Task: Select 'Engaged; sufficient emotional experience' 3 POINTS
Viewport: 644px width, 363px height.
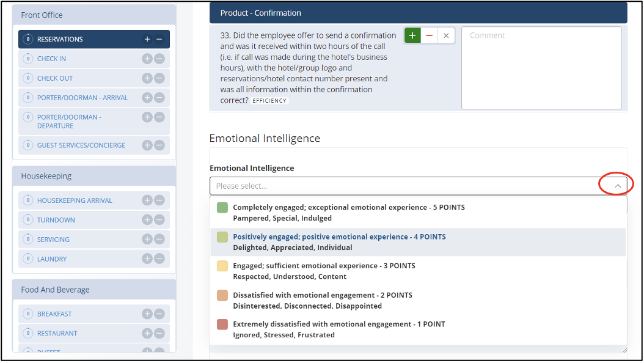Action: [x=324, y=271]
